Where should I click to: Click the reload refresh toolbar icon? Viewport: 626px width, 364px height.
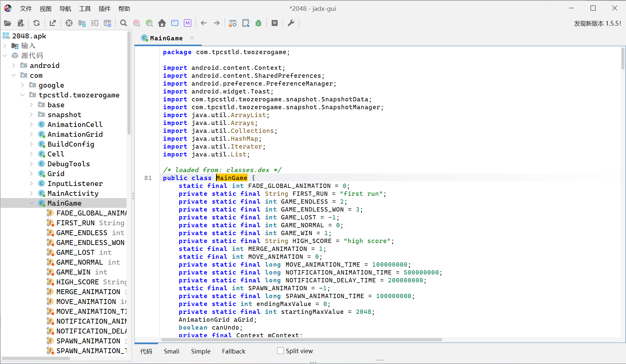point(36,23)
